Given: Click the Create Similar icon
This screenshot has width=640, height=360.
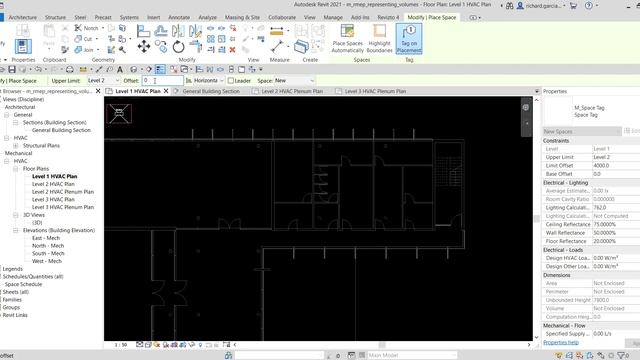Looking at the screenshot, I should (301, 47).
